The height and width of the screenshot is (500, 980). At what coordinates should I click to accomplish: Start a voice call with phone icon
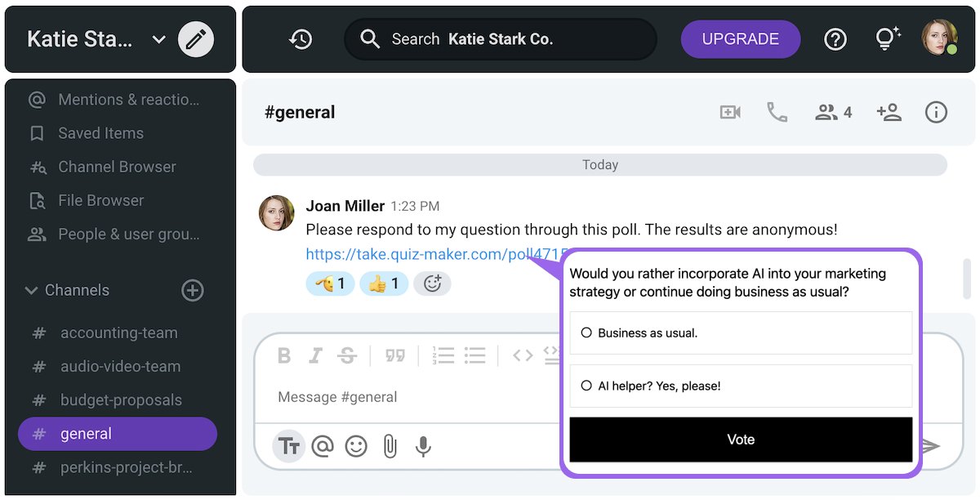[777, 113]
